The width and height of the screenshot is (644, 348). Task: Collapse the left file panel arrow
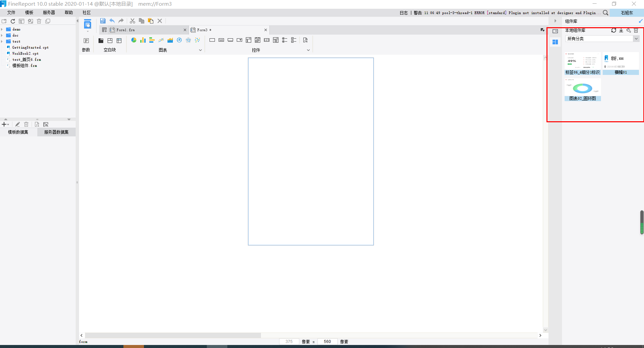click(x=77, y=21)
